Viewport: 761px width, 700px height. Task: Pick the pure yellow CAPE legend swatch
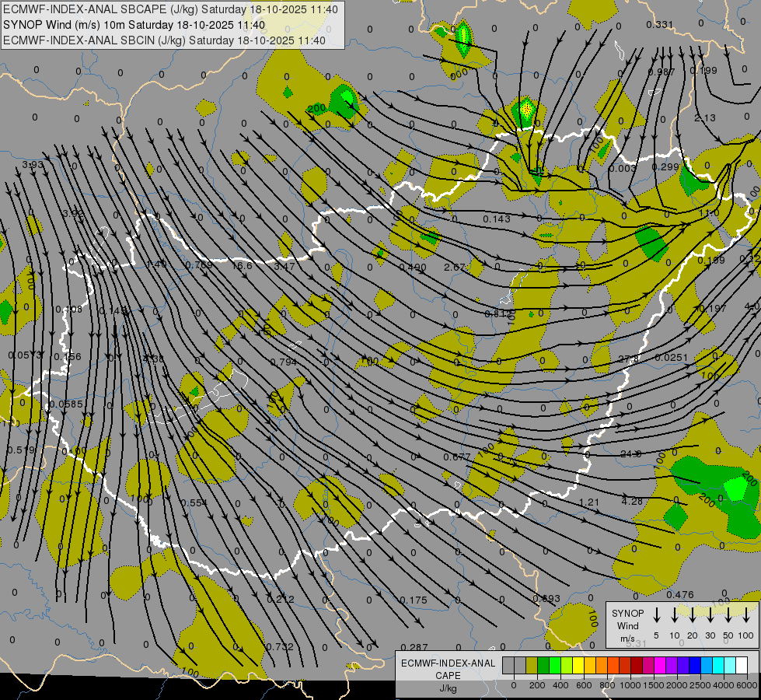click(x=578, y=665)
